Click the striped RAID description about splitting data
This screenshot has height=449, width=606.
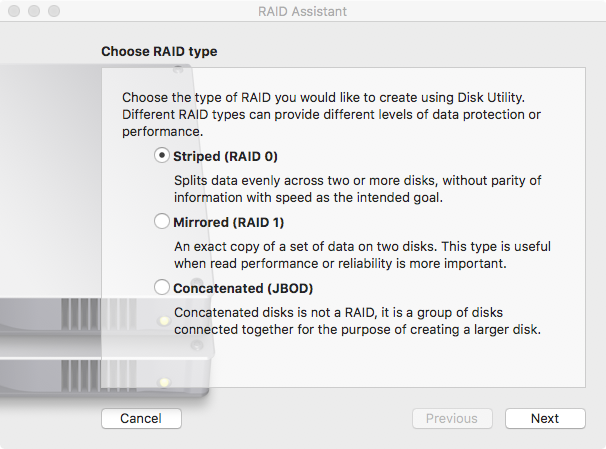(357, 189)
